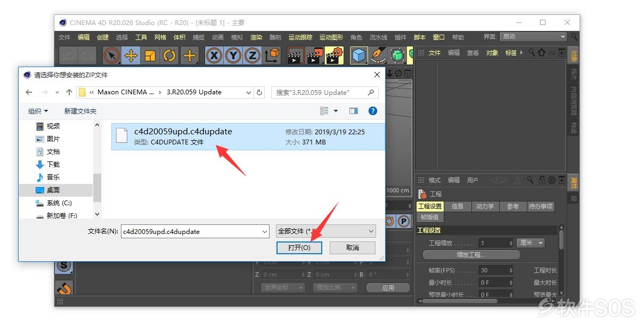644x323 pixels.
Task: Click the Object Manager search magnifier icon
Action: 532,53
